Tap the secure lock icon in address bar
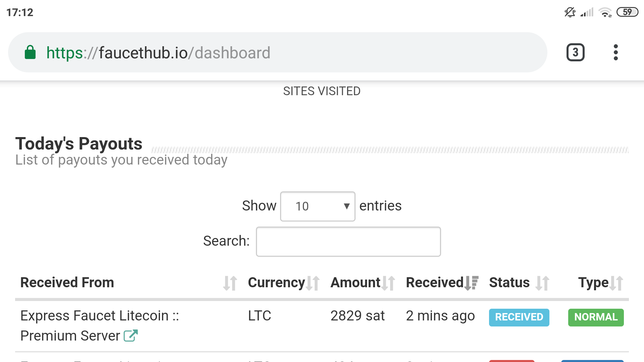Image resolution: width=644 pixels, height=362 pixels. [30, 53]
